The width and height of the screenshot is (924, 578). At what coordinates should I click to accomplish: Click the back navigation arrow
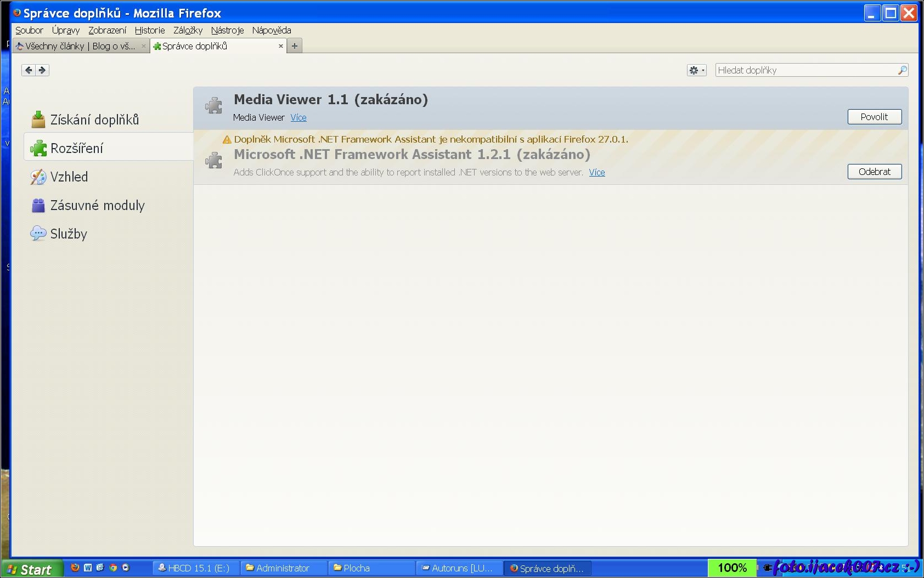pos(29,70)
